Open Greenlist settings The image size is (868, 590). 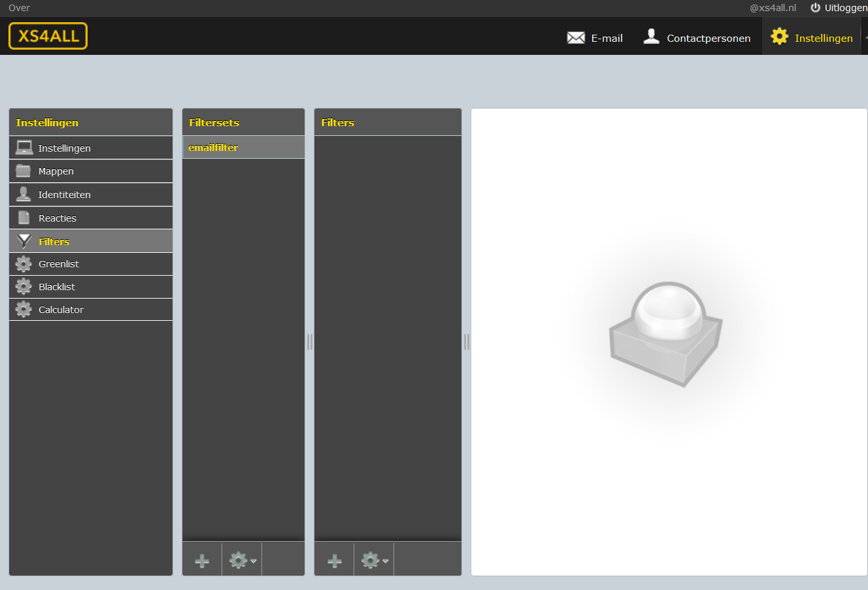tap(91, 264)
